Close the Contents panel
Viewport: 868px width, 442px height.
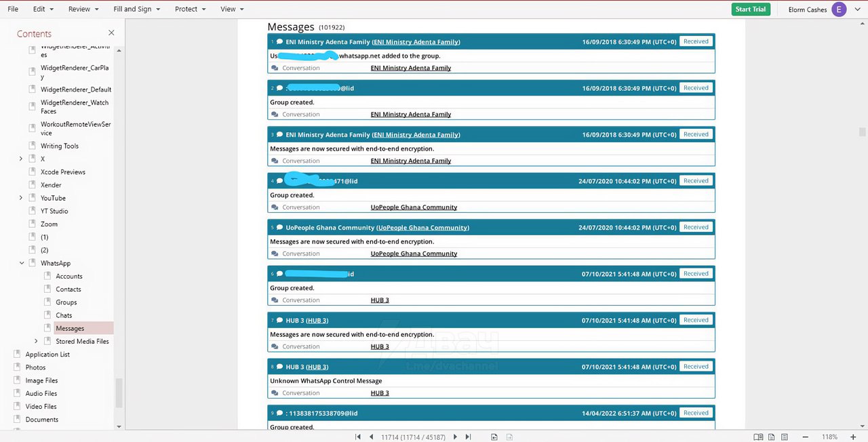tap(111, 33)
